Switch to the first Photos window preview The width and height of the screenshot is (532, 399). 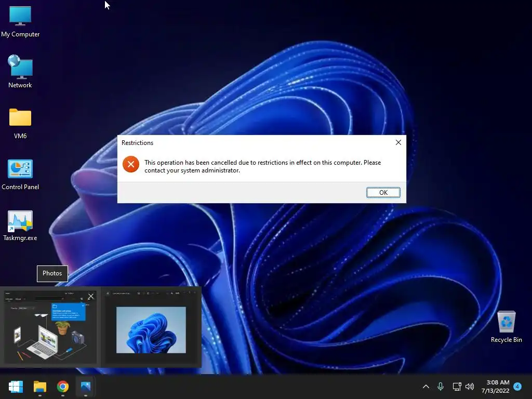(50, 327)
